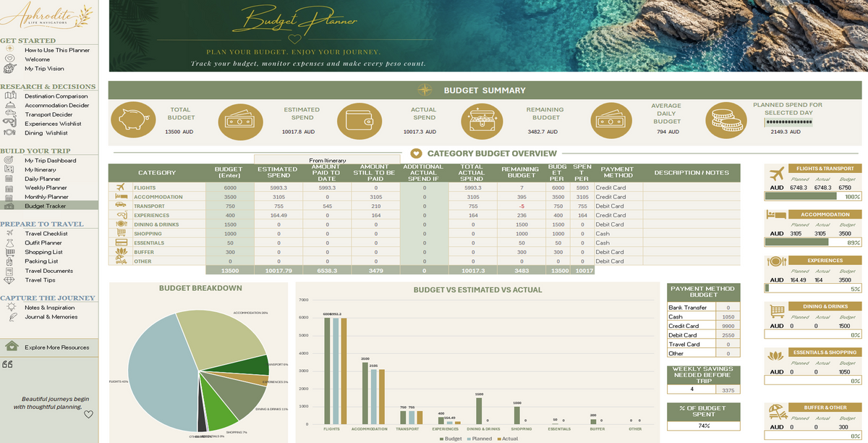Click the plate icon in Dining & Drinks row
This screenshot has width=868, height=443.
click(122, 224)
